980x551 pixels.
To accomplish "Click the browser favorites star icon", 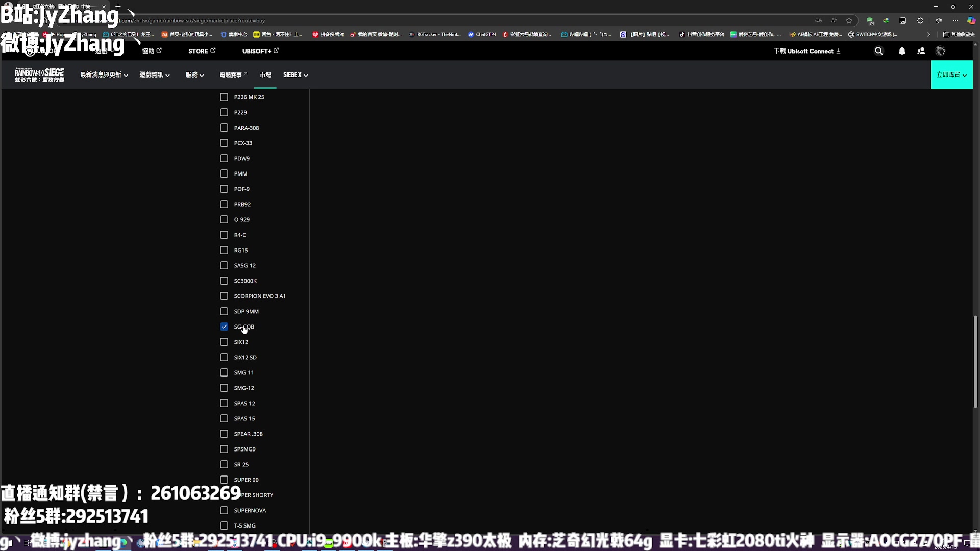I will (x=849, y=21).
